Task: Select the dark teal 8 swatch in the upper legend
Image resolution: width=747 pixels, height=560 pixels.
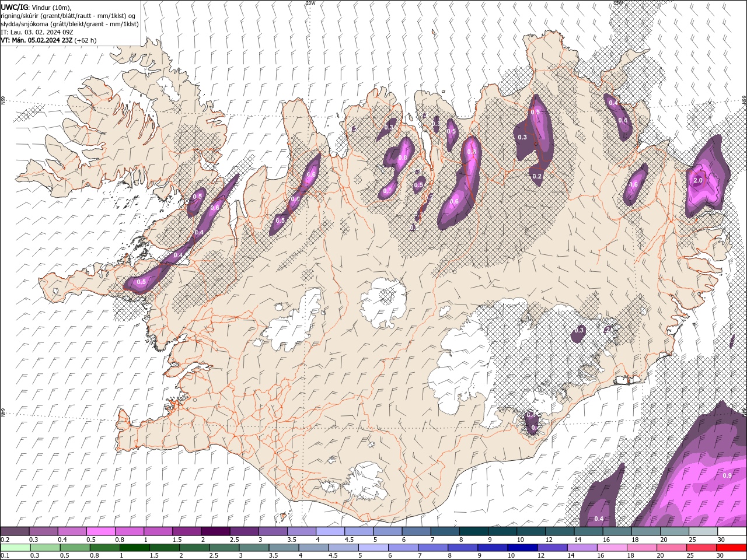Action: click(x=474, y=531)
